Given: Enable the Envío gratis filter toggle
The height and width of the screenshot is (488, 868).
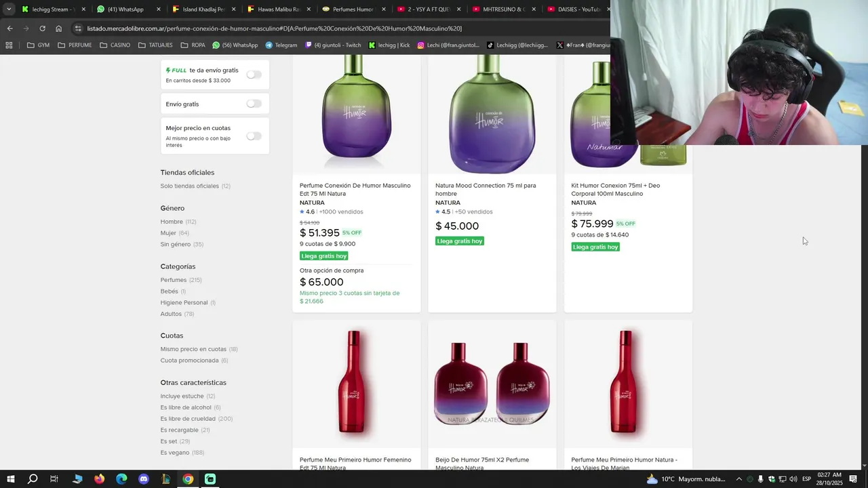Looking at the screenshot, I should [x=254, y=104].
